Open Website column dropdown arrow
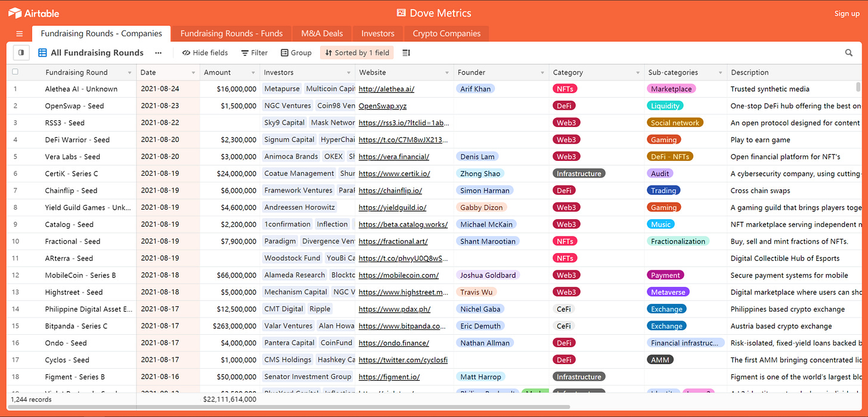This screenshot has height=417, width=868. [447, 73]
